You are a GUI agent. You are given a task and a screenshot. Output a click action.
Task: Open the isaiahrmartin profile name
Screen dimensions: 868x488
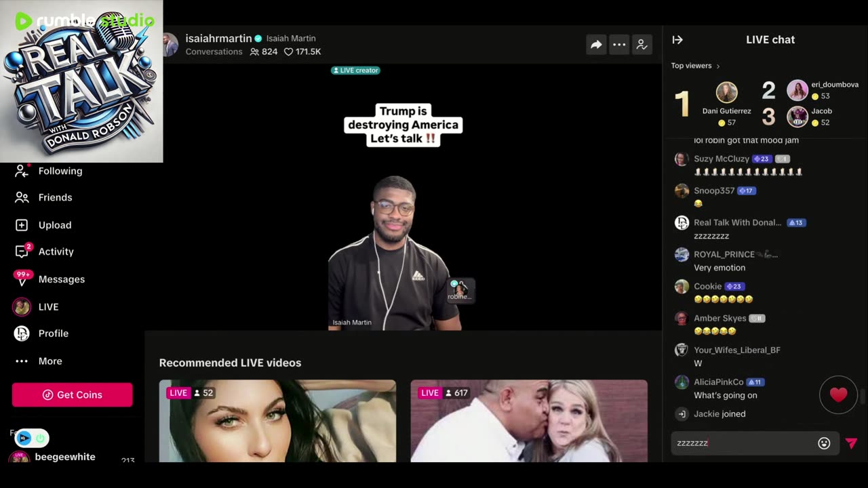[219, 39]
